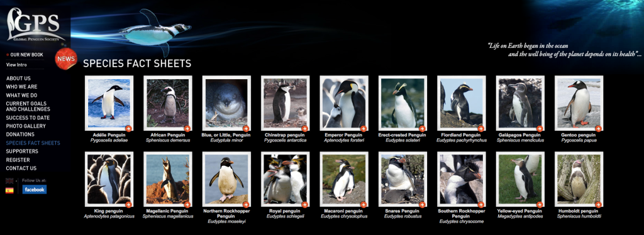644x235 pixels.
Task: Open King penguin photo thumbnail
Action: 109,179
